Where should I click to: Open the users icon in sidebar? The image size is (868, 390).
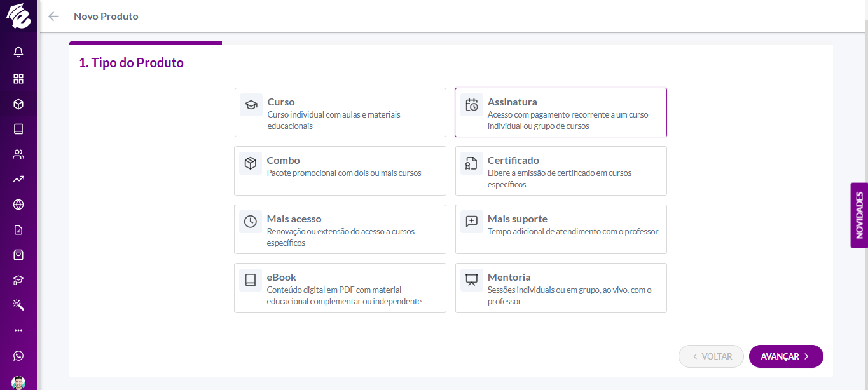[18, 154]
